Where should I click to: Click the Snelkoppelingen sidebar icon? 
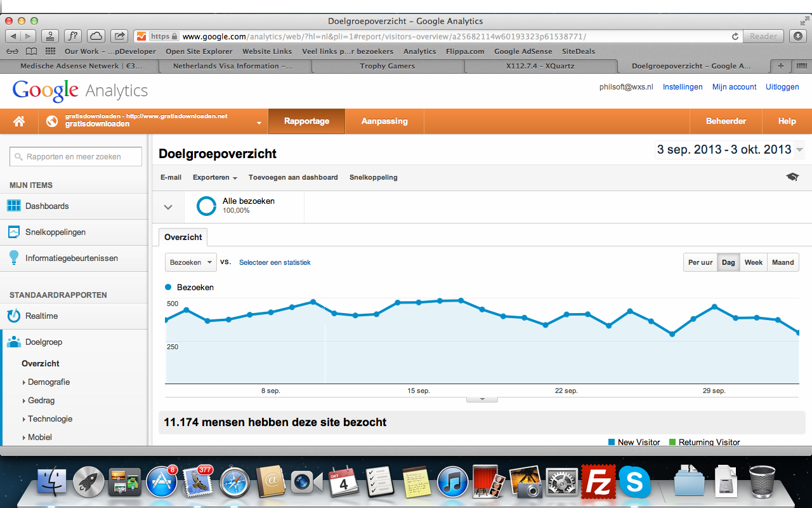(x=13, y=232)
